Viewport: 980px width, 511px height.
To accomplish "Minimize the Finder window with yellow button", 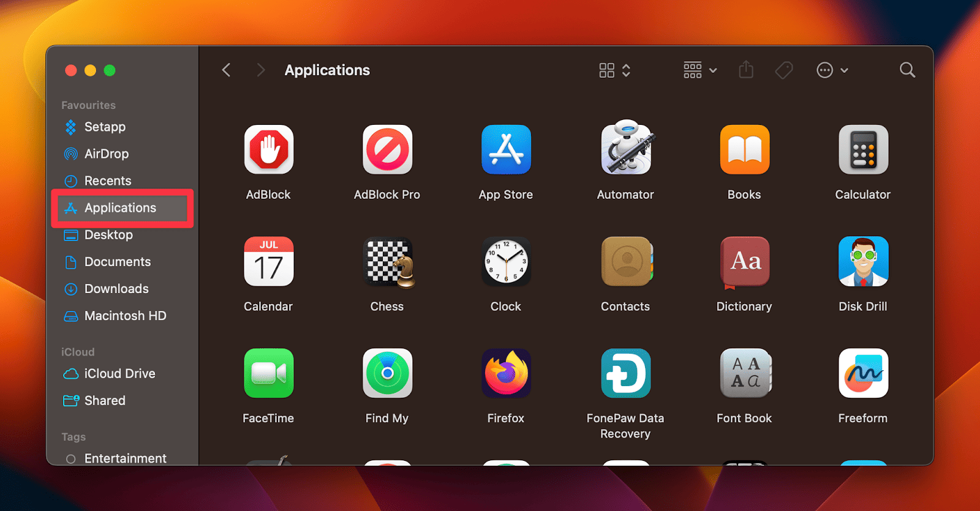I will click(x=90, y=70).
